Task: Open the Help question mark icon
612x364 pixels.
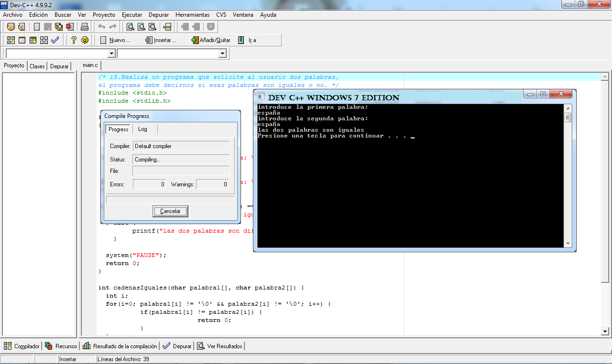Action: [73, 40]
